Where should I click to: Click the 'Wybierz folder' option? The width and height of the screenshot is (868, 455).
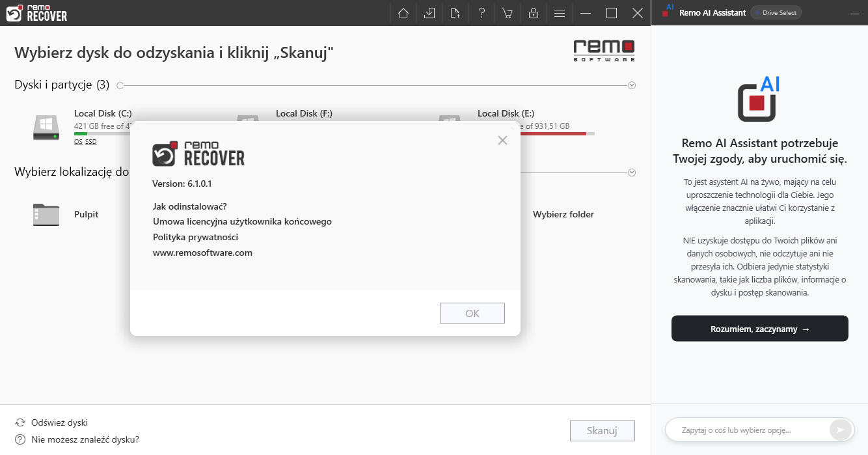[x=563, y=214]
